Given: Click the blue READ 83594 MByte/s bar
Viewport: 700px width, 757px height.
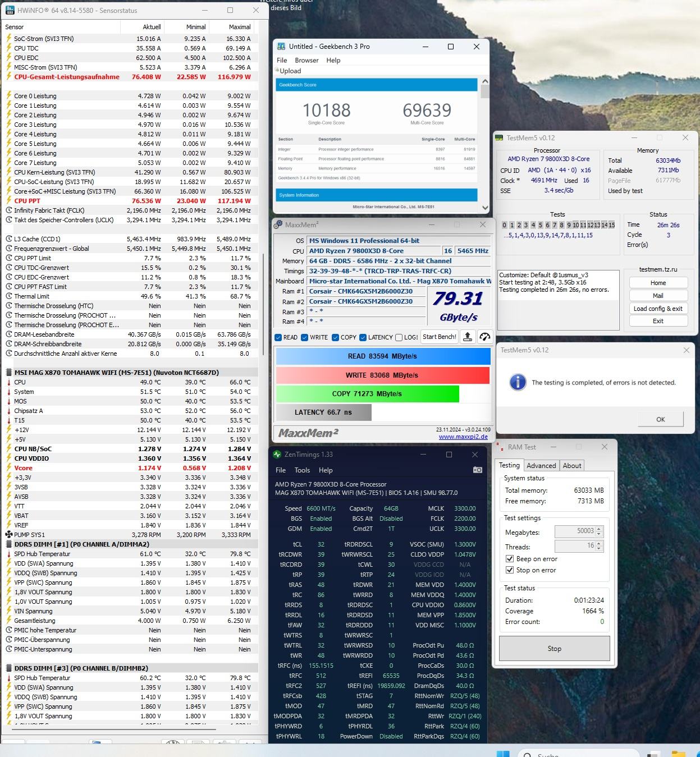Looking at the screenshot, I should 383,356.
